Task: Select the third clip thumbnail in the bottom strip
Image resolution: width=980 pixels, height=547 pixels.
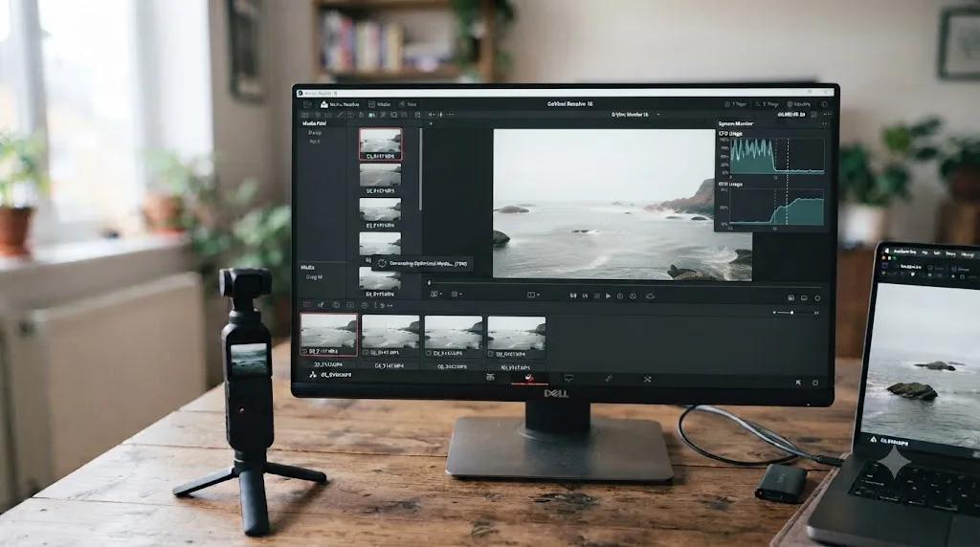Action: [x=453, y=337]
